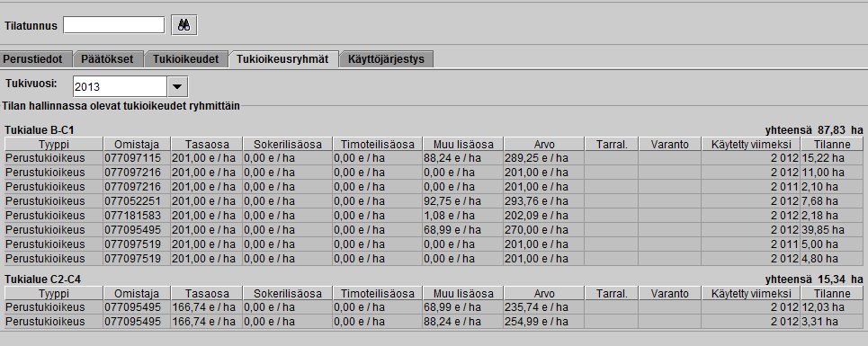This screenshot has height=346, width=868.
Task: Go to the Tukioikeudet tab
Action: tap(186, 59)
